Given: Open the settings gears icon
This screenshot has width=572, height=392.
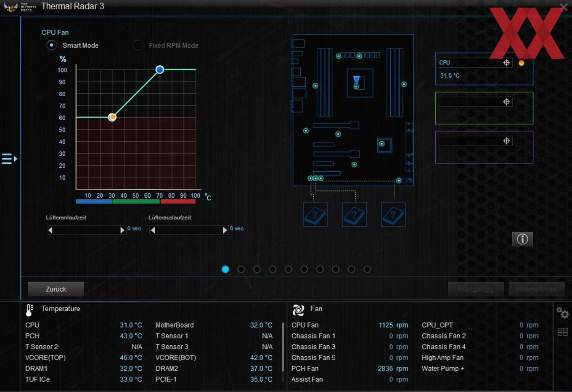Looking at the screenshot, I should coord(562,313).
